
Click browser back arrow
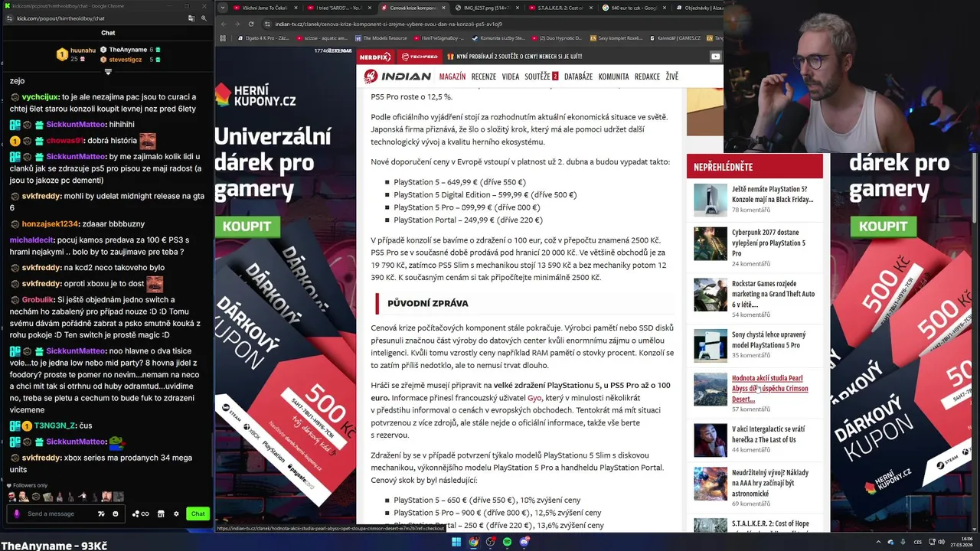[223, 24]
